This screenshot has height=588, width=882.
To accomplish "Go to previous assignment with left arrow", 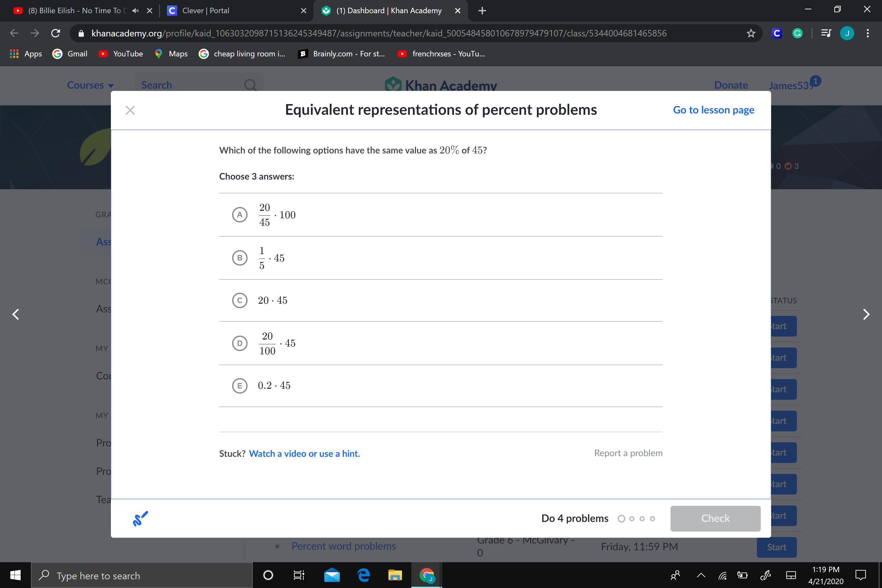I will coord(16,314).
